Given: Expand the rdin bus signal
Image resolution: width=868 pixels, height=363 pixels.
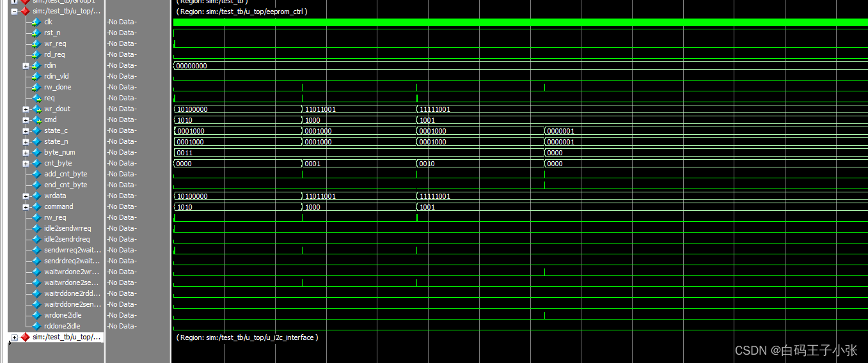Looking at the screenshot, I should click(26, 65).
